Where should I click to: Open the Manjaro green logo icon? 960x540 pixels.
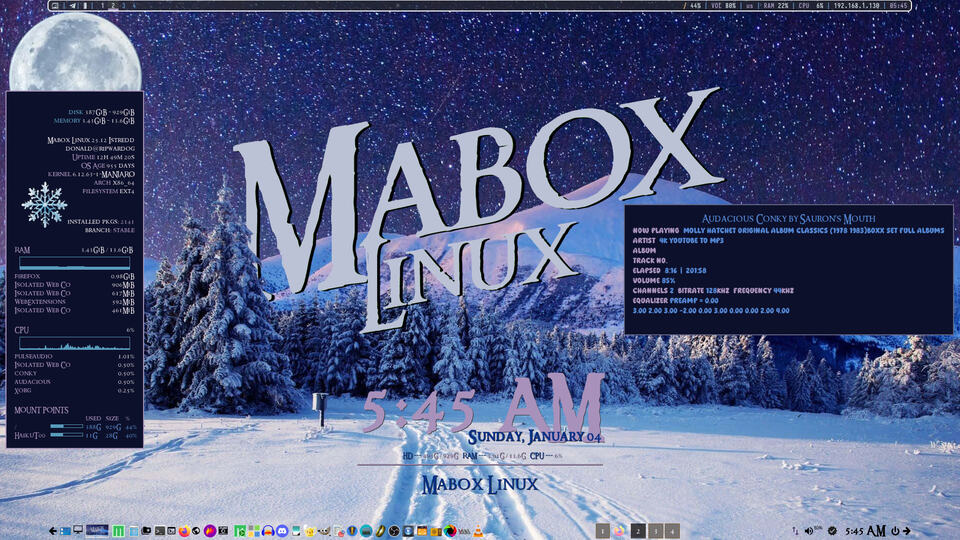pos(119,530)
